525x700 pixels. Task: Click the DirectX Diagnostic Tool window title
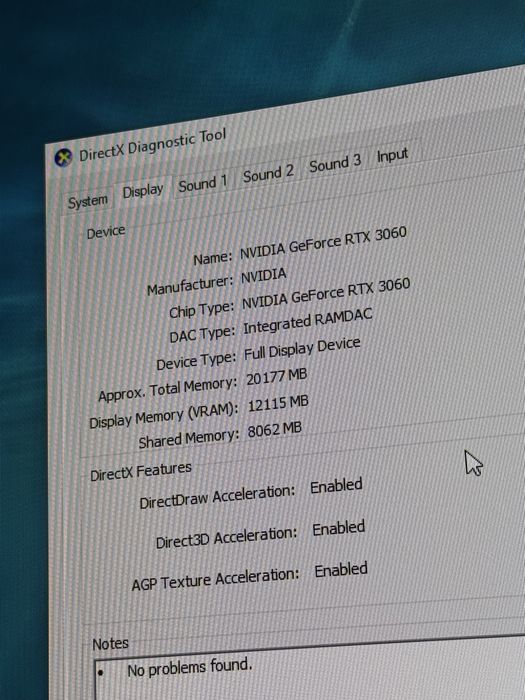(153, 145)
